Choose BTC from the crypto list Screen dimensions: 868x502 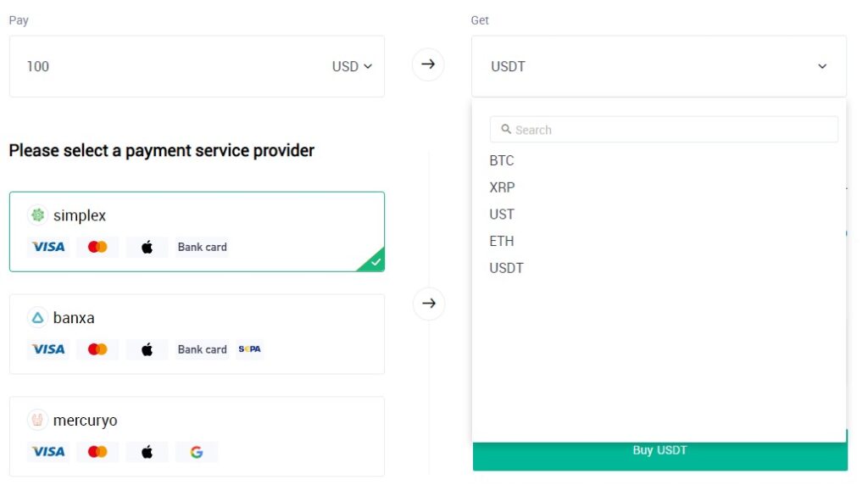click(x=502, y=160)
